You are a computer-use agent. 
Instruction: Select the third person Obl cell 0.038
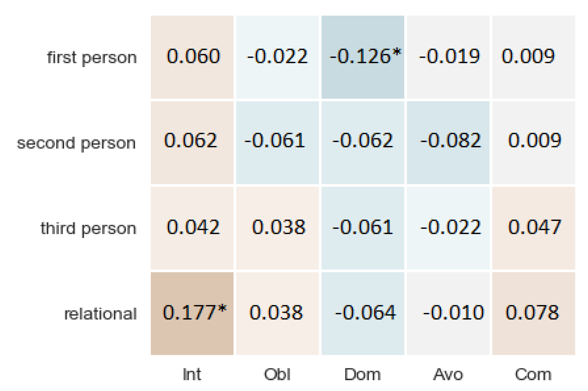click(277, 228)
